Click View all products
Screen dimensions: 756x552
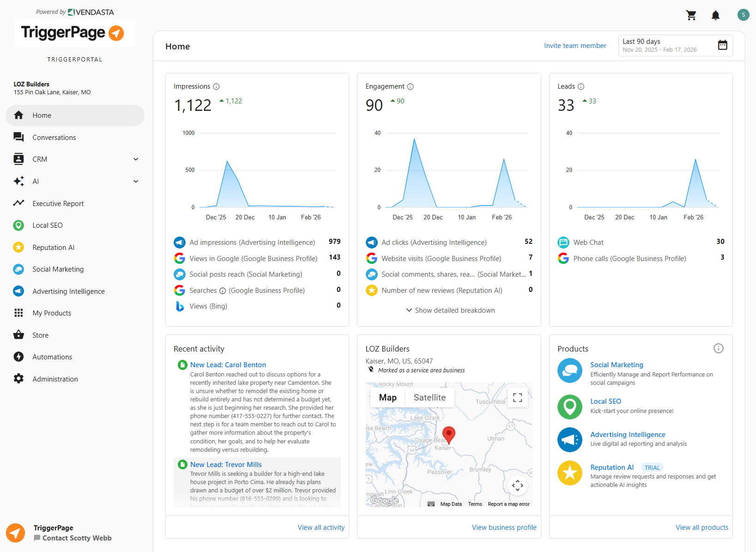click(x=702, y=528)
